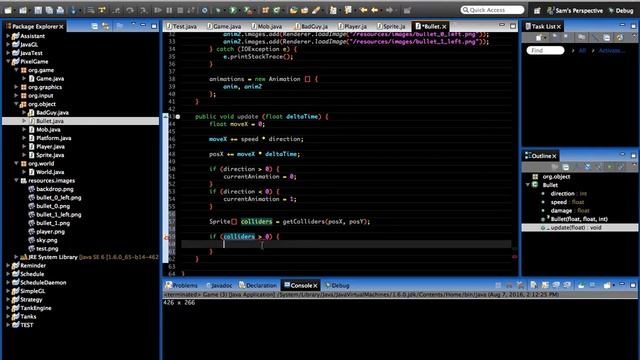Screen dimensions: 640x360
Task: Click the Pin Console icon
Action: tap(581, 285)
